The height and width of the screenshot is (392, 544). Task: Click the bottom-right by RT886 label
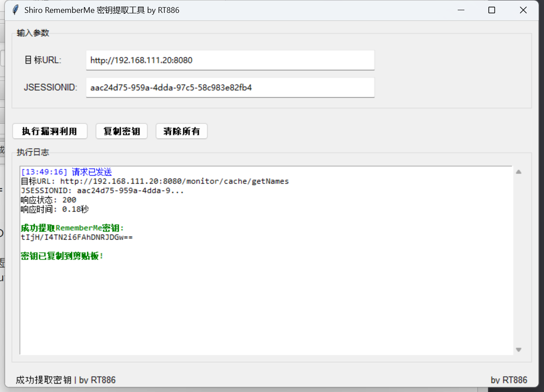pyautogui.click(x=509, y=380)
